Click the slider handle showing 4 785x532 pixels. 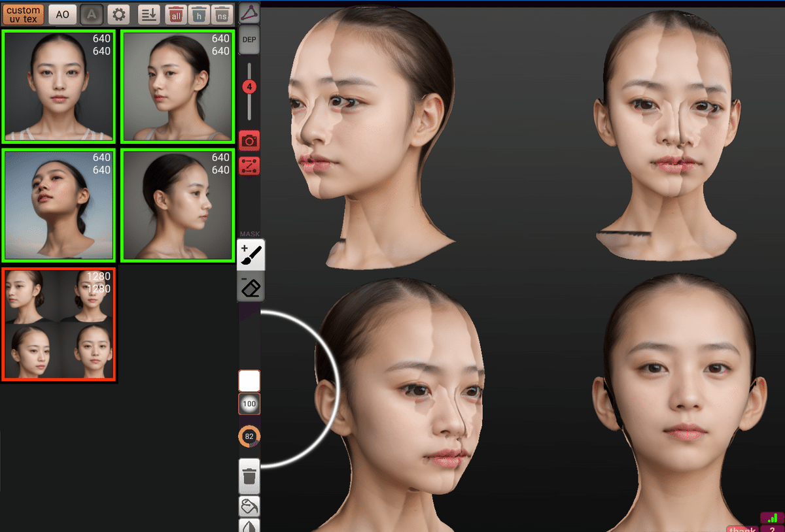point(249,86)
